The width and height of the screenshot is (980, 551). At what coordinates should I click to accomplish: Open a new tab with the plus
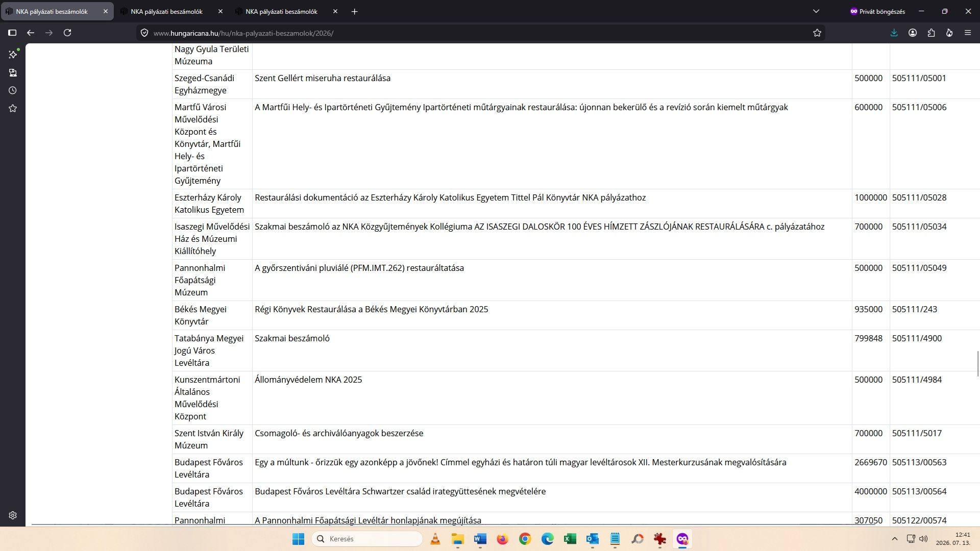(355, 11)
